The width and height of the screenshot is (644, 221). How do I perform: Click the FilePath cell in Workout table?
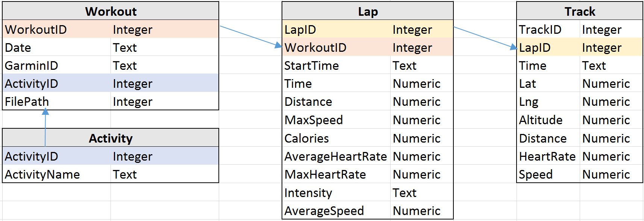pyautogui.click(x=57, y=102)
